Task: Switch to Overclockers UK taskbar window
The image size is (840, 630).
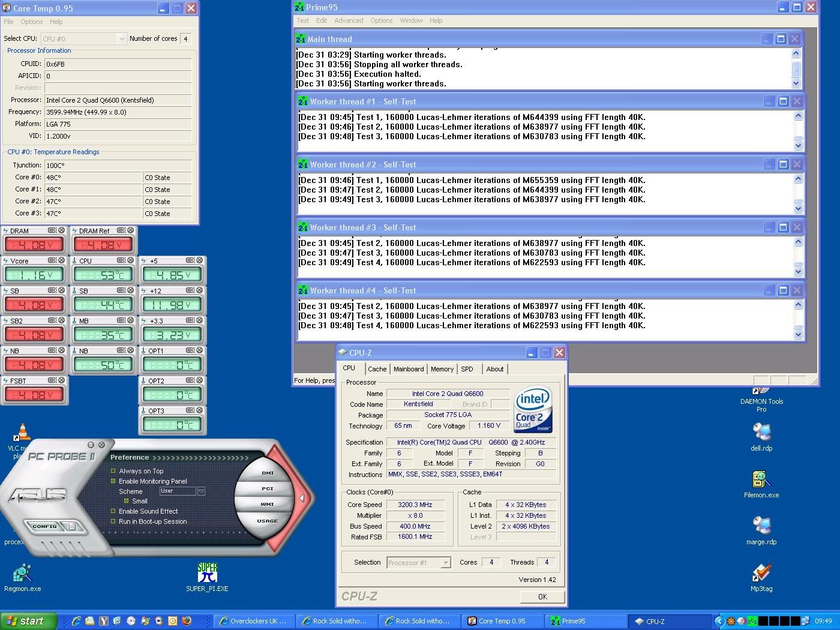Action: 254,621
